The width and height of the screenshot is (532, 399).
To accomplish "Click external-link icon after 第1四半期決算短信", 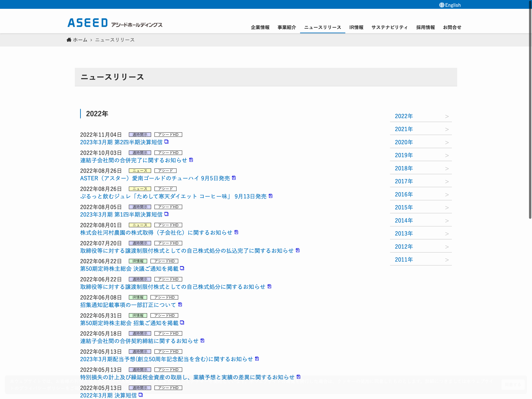I will tap(166, 214).
